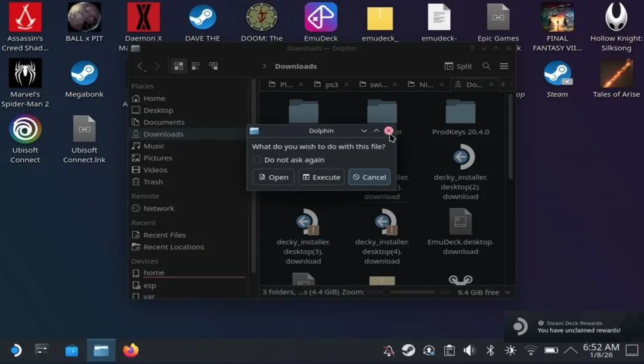Go back in Dolphin navigation

tap(141, 66)
